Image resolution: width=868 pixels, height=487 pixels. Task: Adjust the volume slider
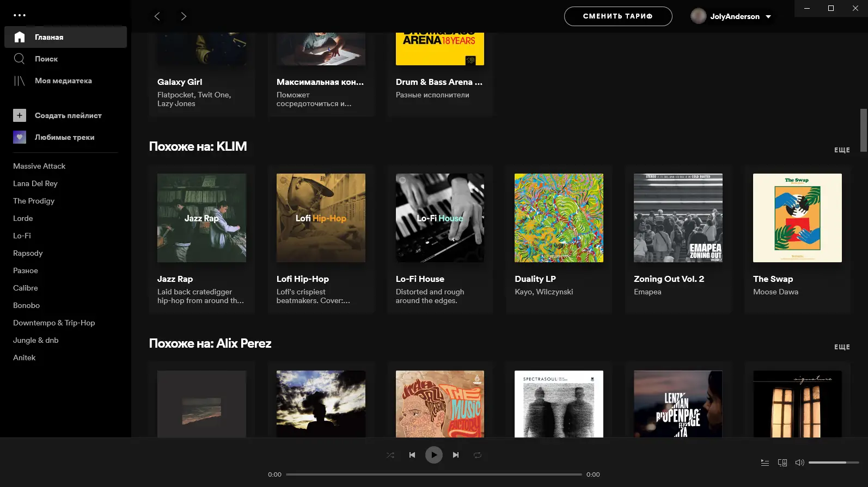[x=833, y=463]
